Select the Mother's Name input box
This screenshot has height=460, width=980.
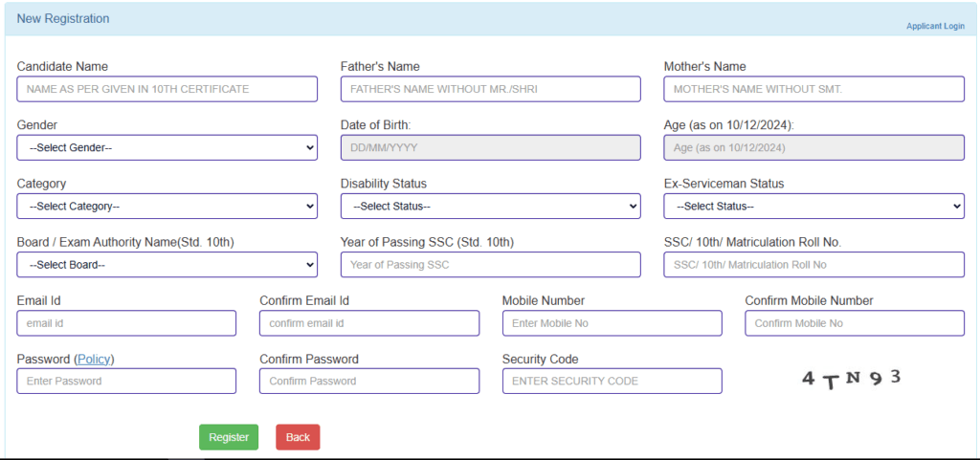click(x=813, y=89)
